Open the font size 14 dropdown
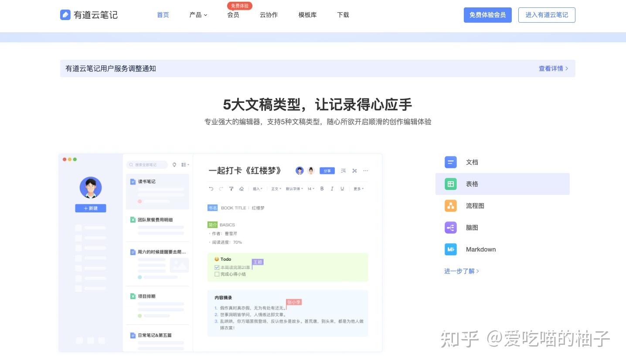Screen dimensions: 626x364 tap(311, 189)
